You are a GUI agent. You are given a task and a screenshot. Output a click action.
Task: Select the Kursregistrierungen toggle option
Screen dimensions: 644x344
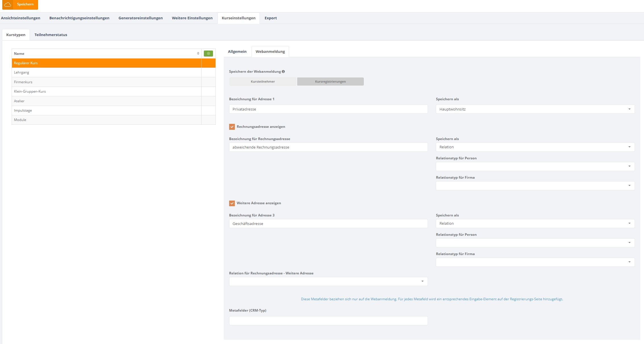pyautogui.click(x=330, y=82)
